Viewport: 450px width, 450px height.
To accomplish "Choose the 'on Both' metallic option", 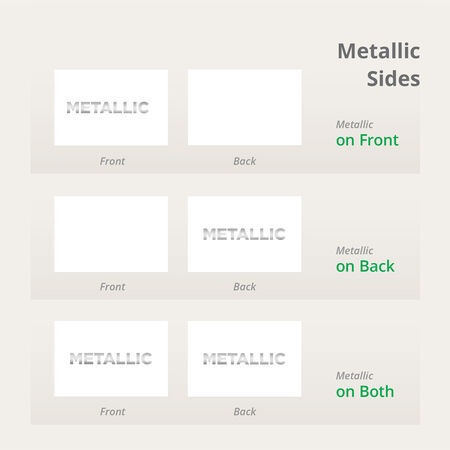I will [365, 391].
